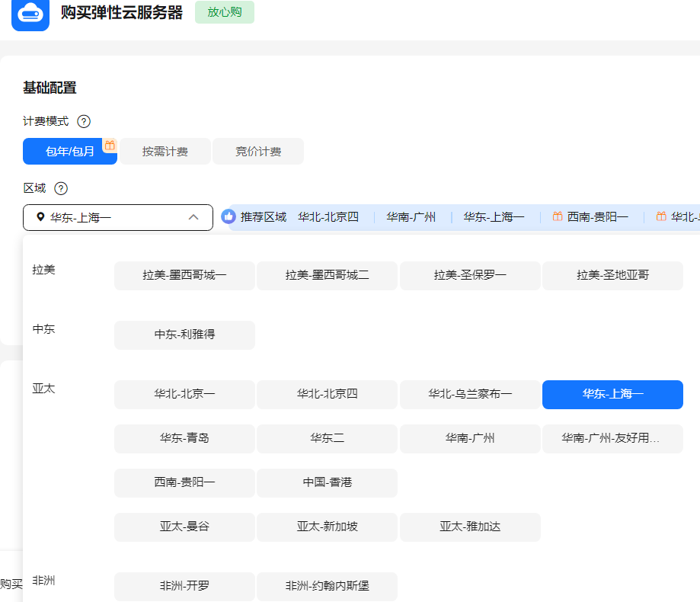This screenshot has height=602, width=700.
Task: Click the 拉美 group label
Action: [43, 270]
